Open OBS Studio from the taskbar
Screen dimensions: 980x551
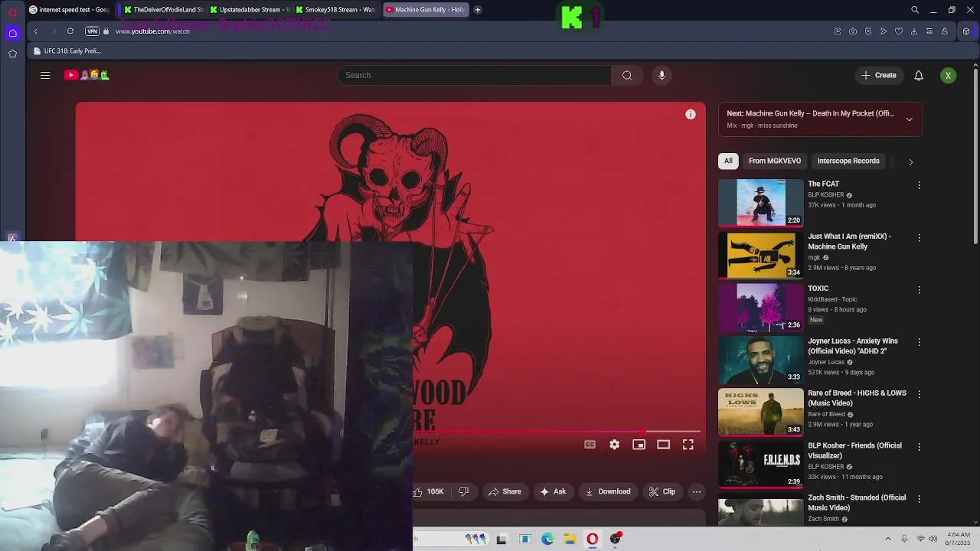(615, 539)
